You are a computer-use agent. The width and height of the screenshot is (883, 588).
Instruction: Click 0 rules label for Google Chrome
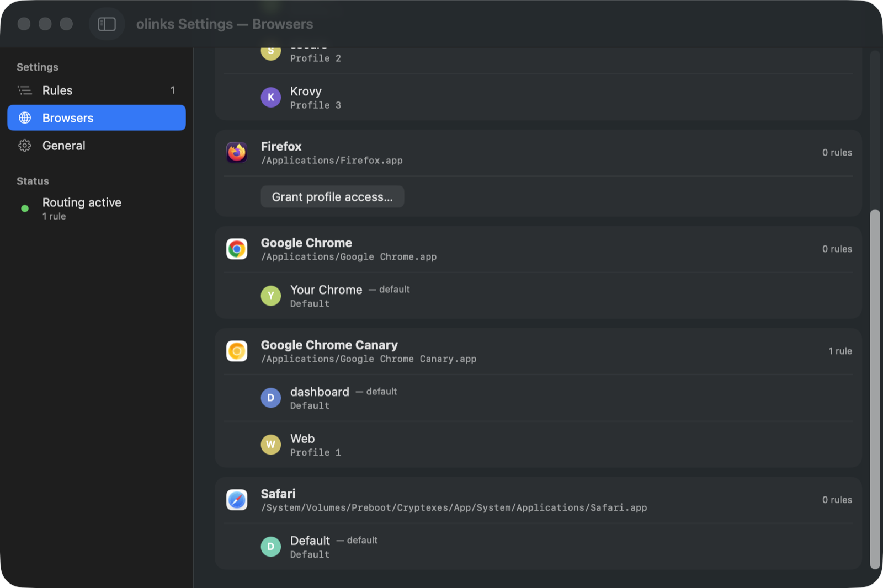point(837,249)
